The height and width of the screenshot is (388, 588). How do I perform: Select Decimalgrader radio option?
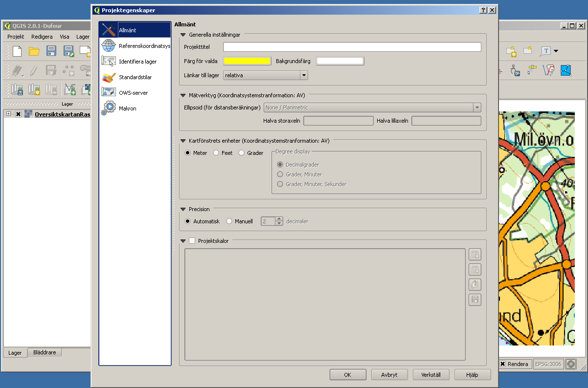tap(280, 165)
